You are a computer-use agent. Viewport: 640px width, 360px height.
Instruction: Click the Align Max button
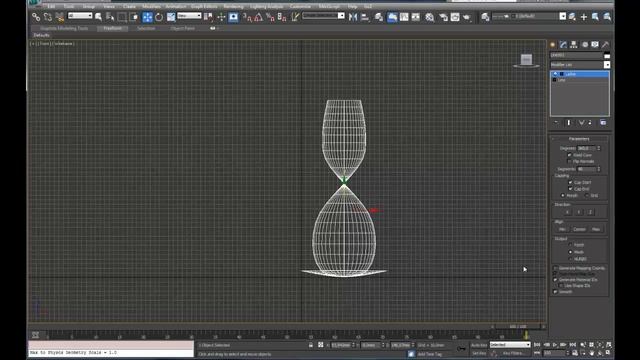pos(596,229)
